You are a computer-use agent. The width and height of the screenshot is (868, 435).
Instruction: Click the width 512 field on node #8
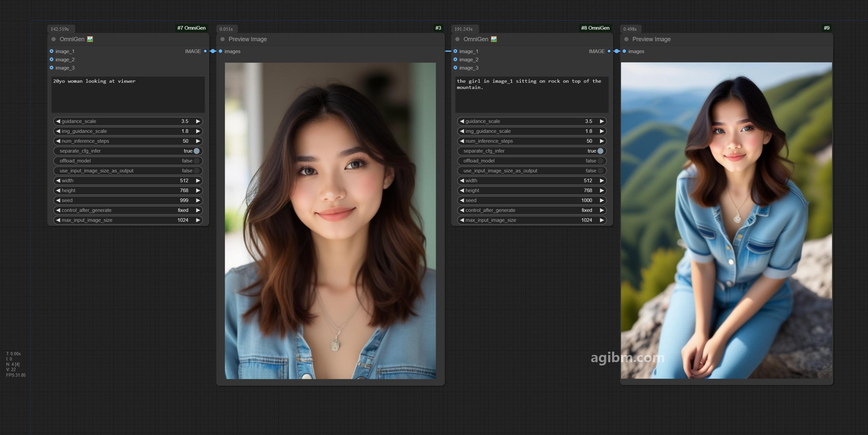pos(532,181)
